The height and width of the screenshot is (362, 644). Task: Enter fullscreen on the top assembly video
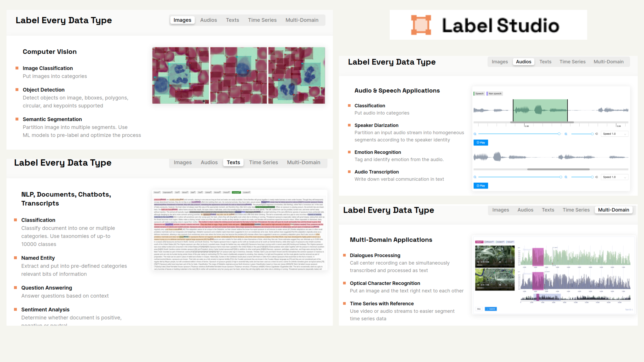click(506, 262)
